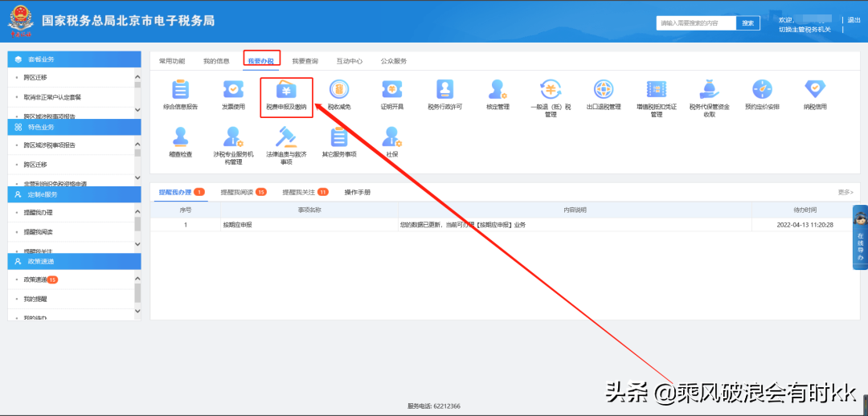Click the 内容说明 column header
Screen dimensions: 868x416
(575, 210)
